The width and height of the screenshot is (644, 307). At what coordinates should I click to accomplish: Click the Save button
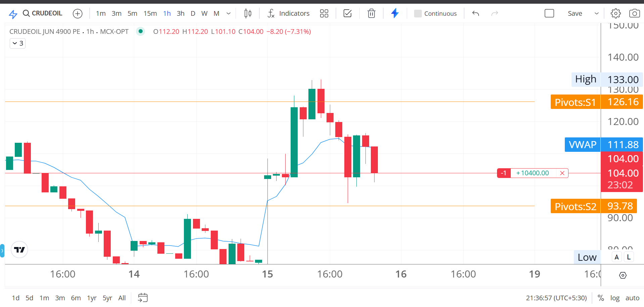tap(575, 13)
